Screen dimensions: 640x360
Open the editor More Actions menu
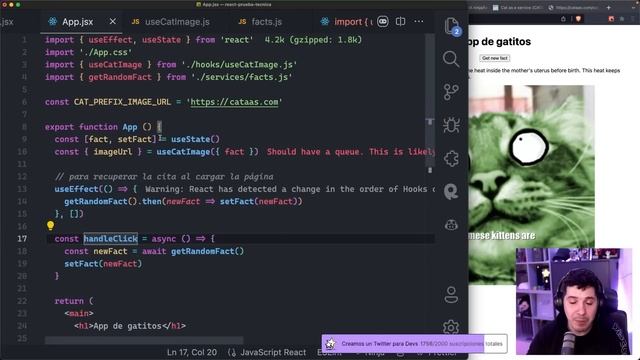coord(419,22)
